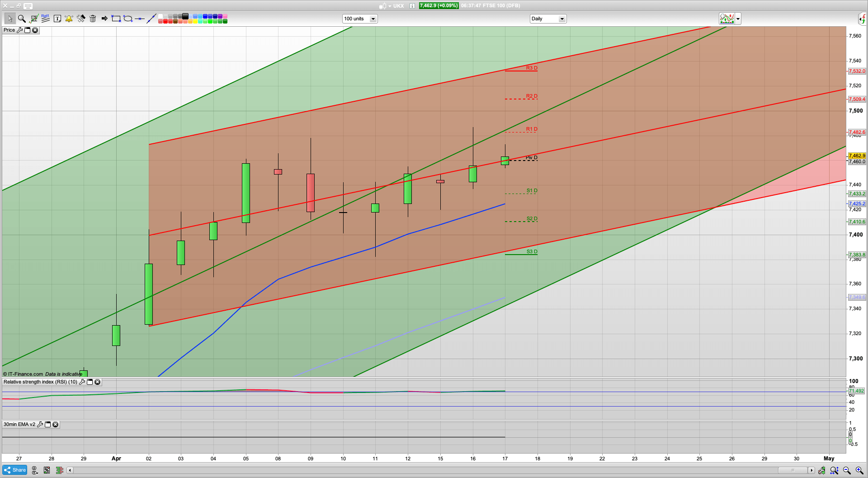Select the rectangle drawing tool
The height and width of the screenshot is (478, 868).
[116, 19]
